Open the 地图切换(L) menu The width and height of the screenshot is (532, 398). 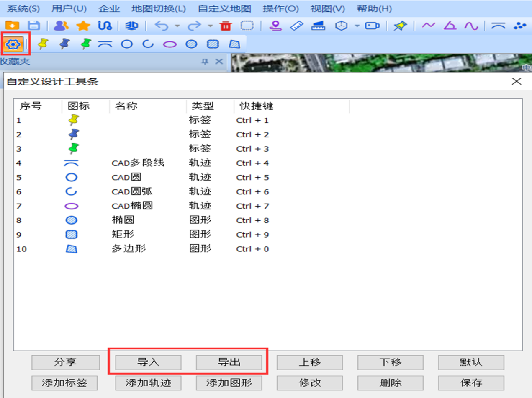158,9
